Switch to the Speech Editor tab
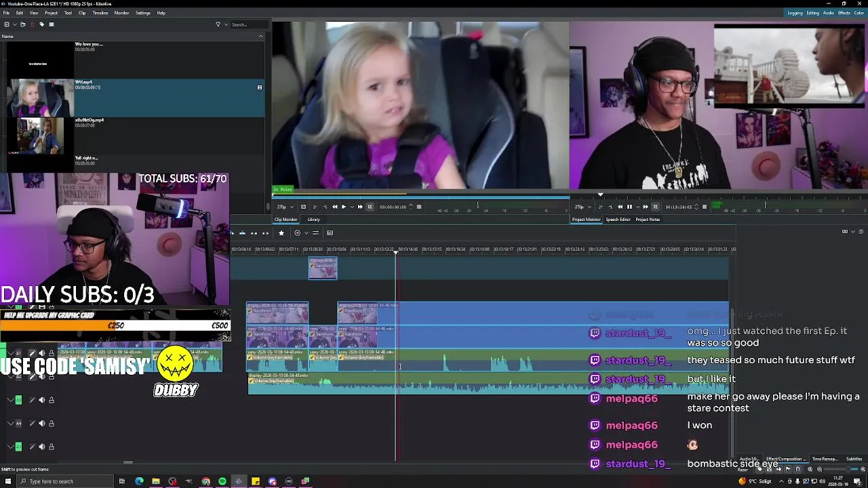 [618, 220]
